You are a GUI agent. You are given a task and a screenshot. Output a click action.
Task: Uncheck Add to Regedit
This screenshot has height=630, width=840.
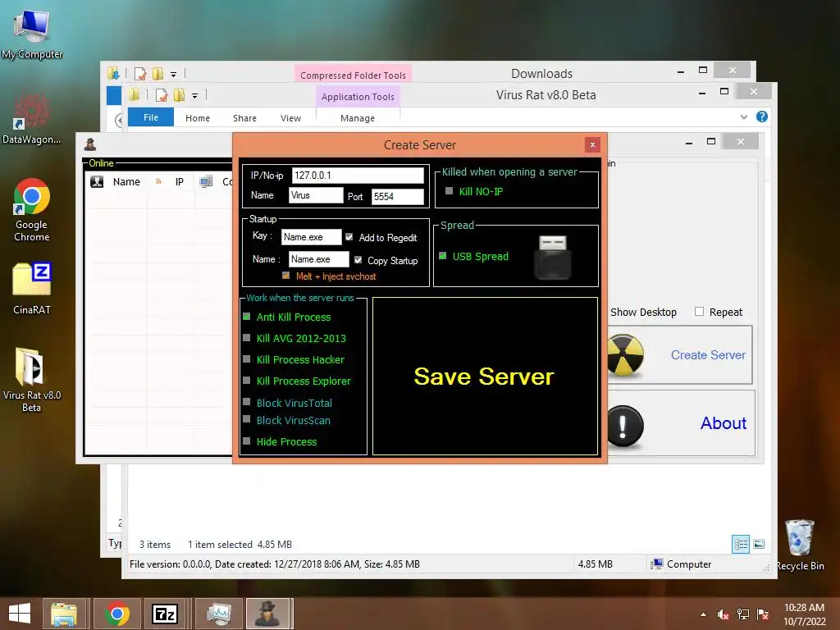click(x=349, y=237)
